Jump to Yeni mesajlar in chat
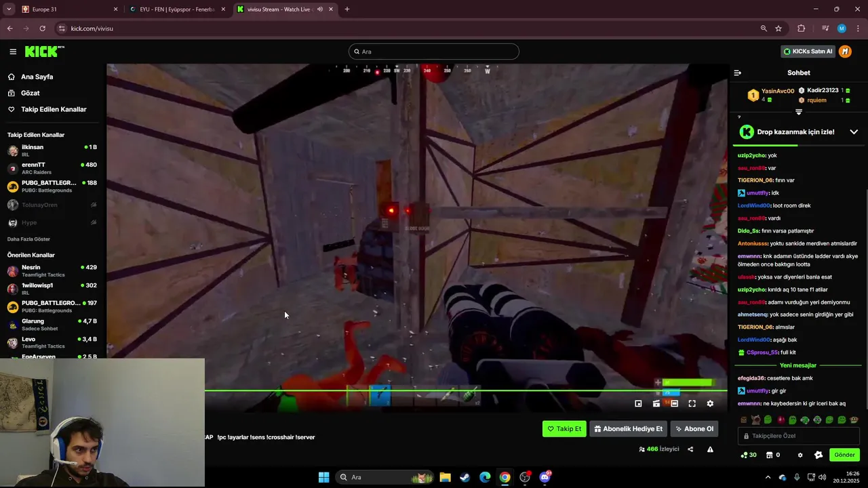The image size is (868, 488). pos(798,365)
